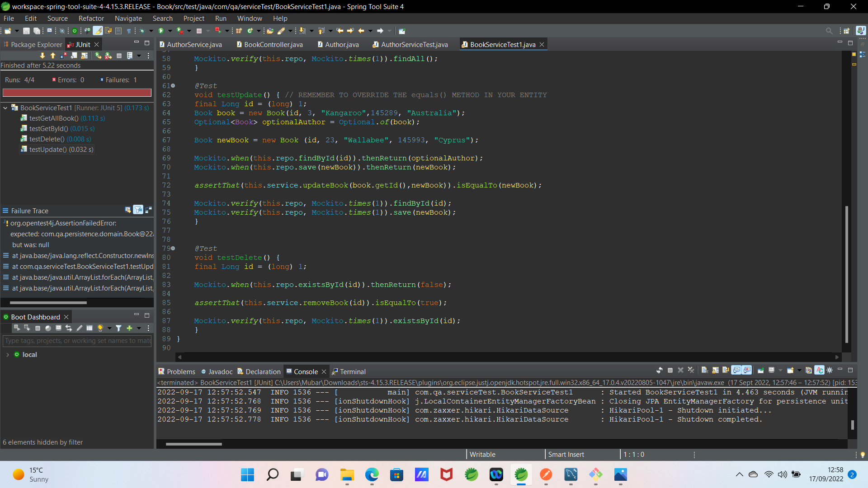Toggle Filter Stack Trace in Failure Trace
868x488 pixels.
click(x=138, y=210)
